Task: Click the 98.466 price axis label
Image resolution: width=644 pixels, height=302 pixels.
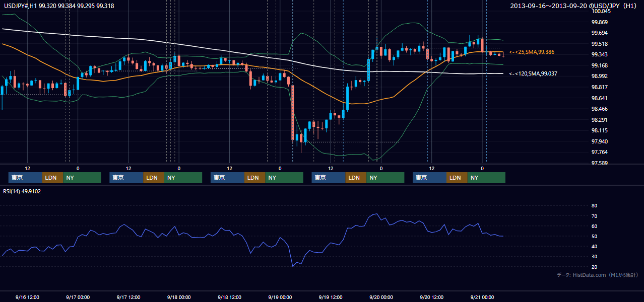Action: coord(600,109)
